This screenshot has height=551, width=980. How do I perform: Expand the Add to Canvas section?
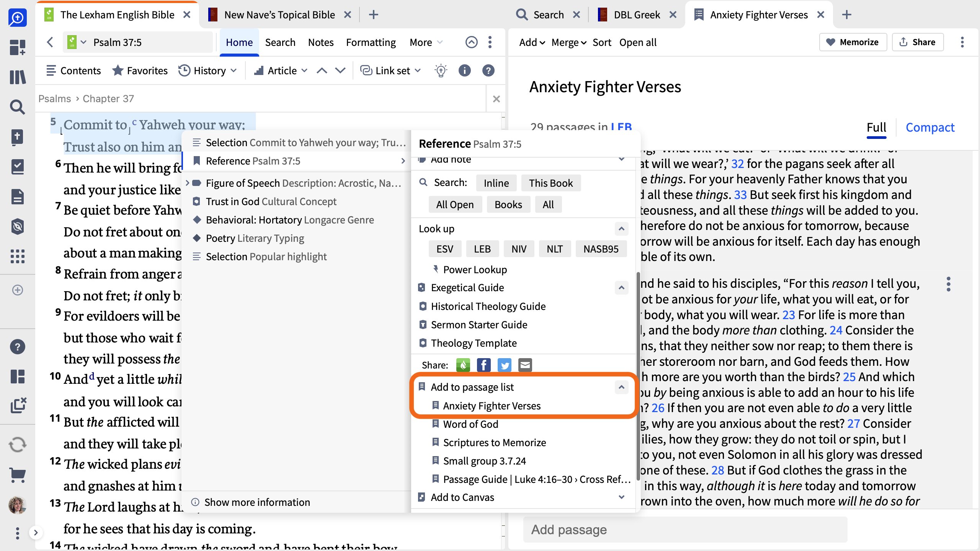click(x=622, y=497)
